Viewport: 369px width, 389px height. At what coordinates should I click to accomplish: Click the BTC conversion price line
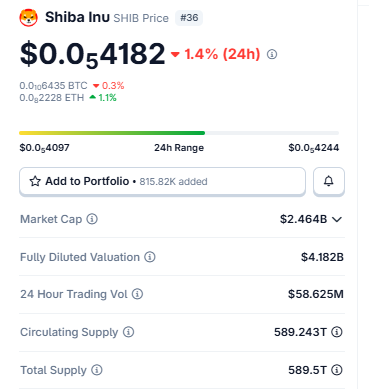point(72,86)
